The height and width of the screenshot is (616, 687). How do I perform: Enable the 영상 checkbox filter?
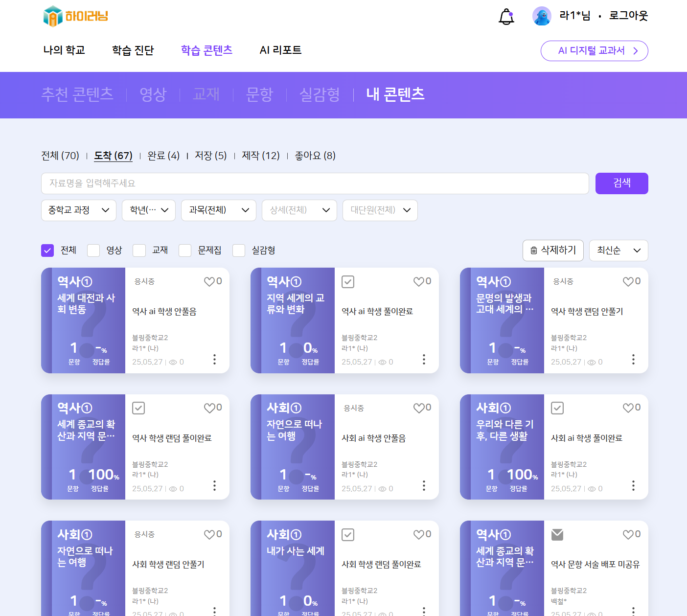[93, 251]
